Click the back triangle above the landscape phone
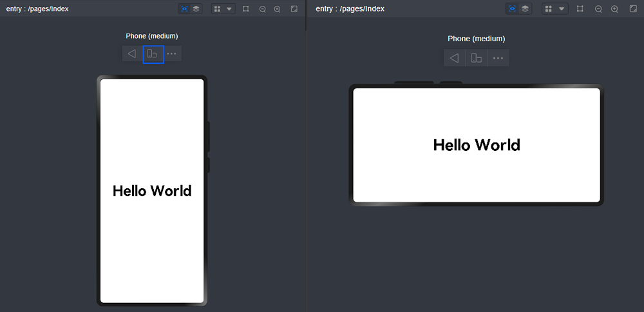The width and height of the screenshot is (644, 312). pyautogui.click(x=454, y=58)
